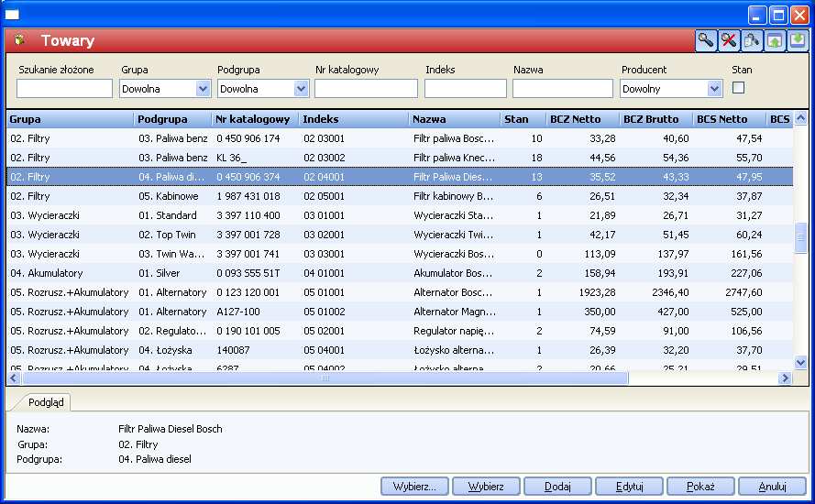Screen dimensions: 815x504
Task: Sort by the BCZ Brutto column header
Action: [656, 119]
